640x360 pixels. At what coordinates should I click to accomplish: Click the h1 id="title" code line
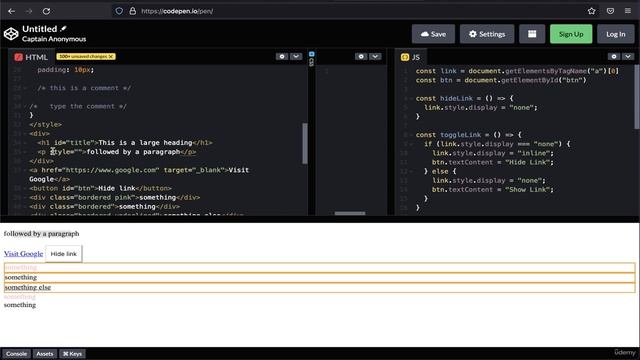click(125, 142)
